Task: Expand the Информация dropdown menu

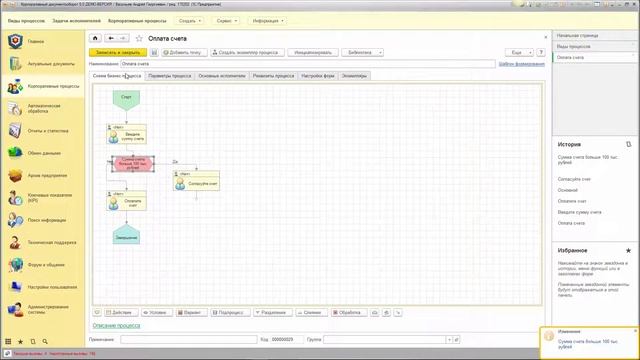Action: click(x=268, y=21)
